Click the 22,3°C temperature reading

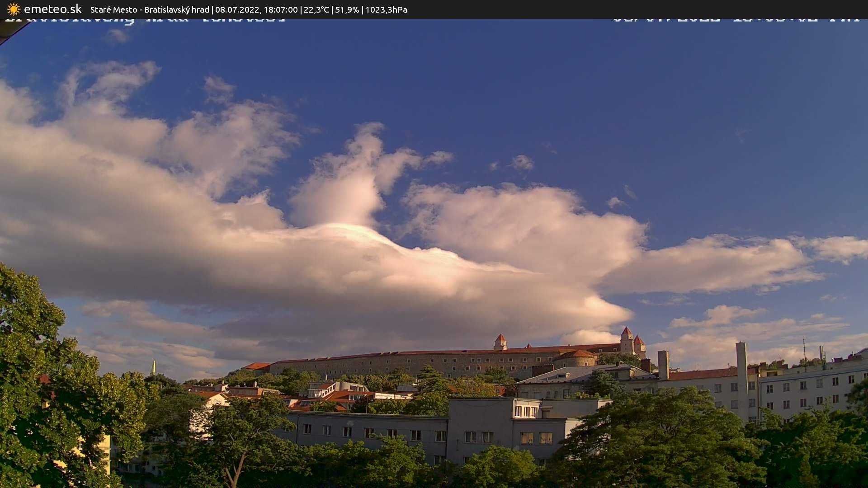316,9
